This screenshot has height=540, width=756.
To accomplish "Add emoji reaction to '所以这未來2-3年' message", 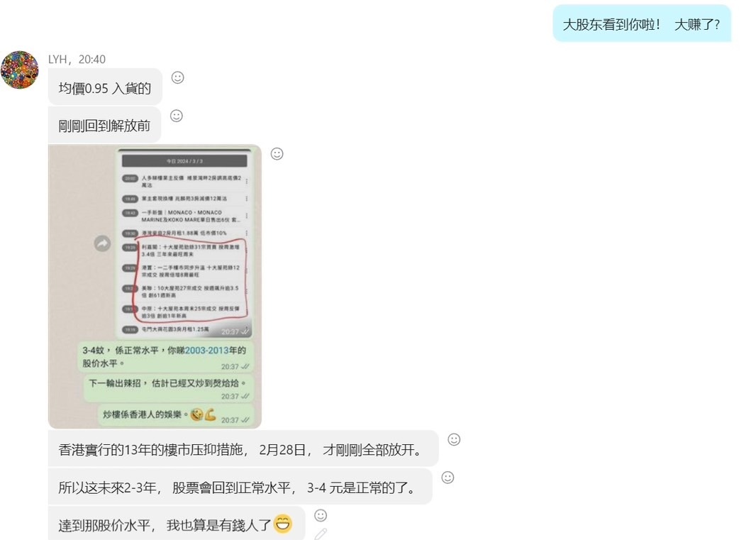I will pyautogui.click(x=448, y=478).
